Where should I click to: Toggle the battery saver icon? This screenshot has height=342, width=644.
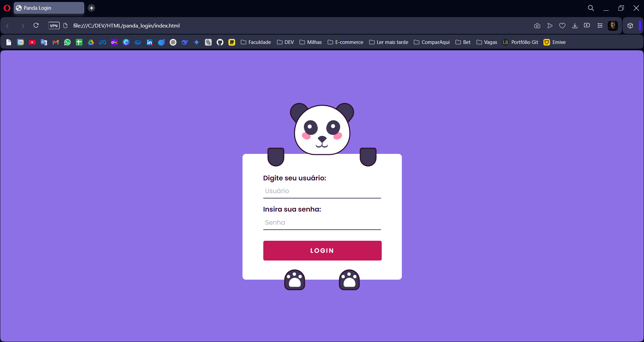pyautogui.click(x=587, y=25)
